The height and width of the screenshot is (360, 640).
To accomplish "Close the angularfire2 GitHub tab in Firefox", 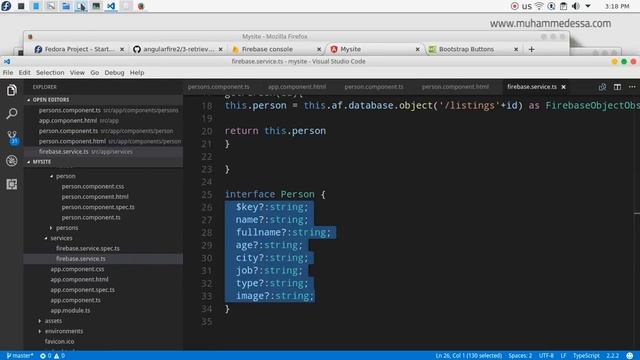I will (x=220, y=49).
